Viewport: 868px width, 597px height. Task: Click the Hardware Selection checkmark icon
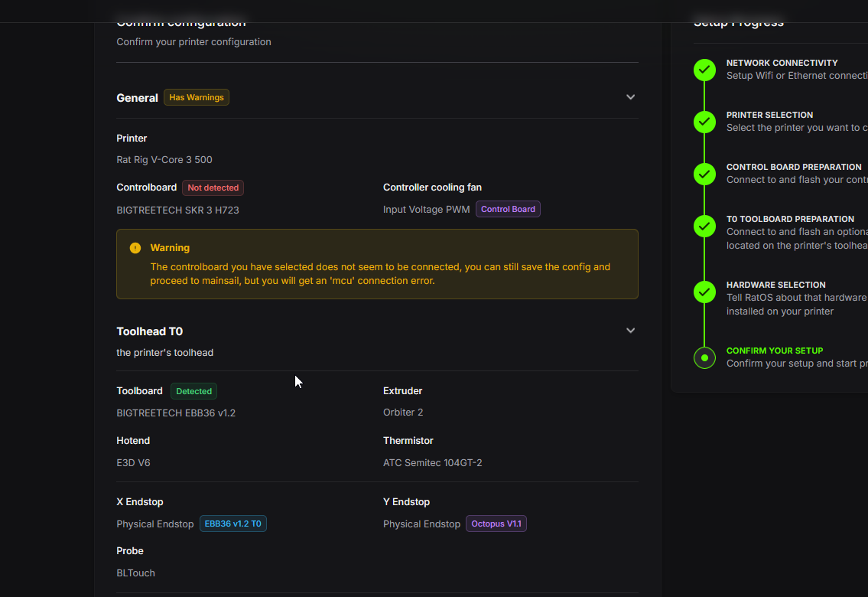coord(704,292)
